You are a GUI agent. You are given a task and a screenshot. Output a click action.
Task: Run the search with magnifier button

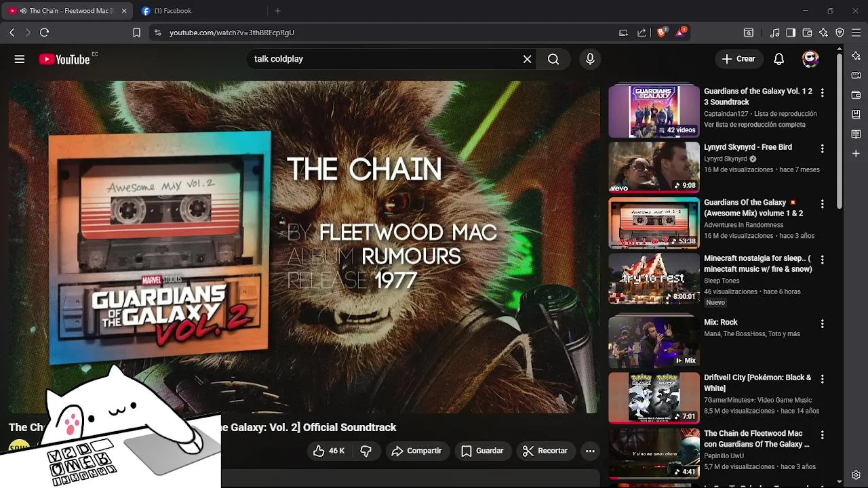(553, 59)
